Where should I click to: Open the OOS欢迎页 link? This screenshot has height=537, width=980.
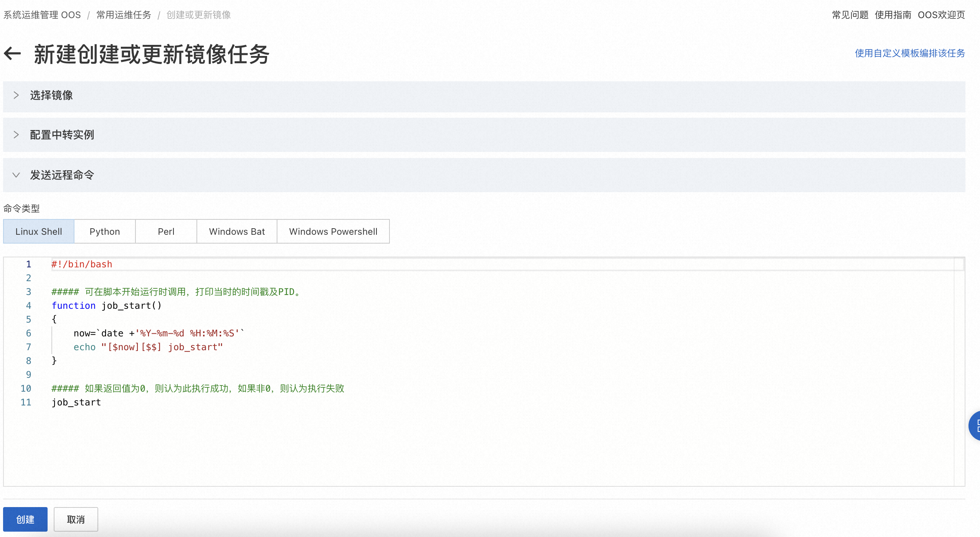click(941, 15)
